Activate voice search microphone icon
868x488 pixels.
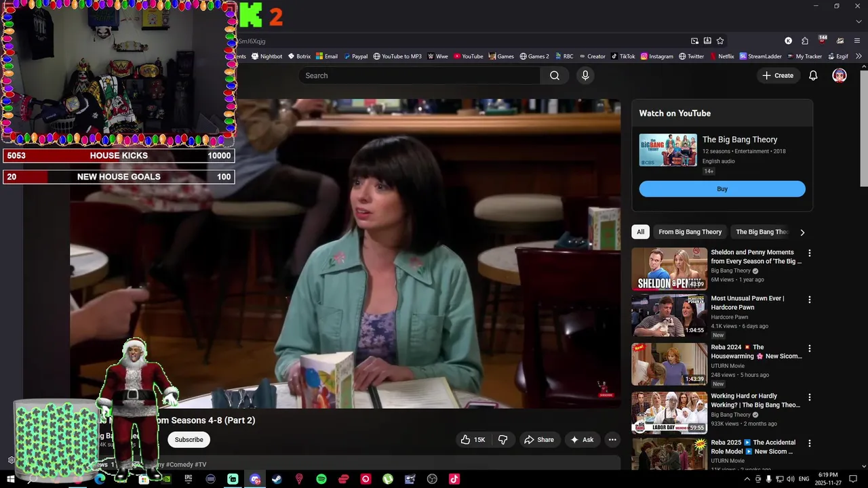click(585, 76)
